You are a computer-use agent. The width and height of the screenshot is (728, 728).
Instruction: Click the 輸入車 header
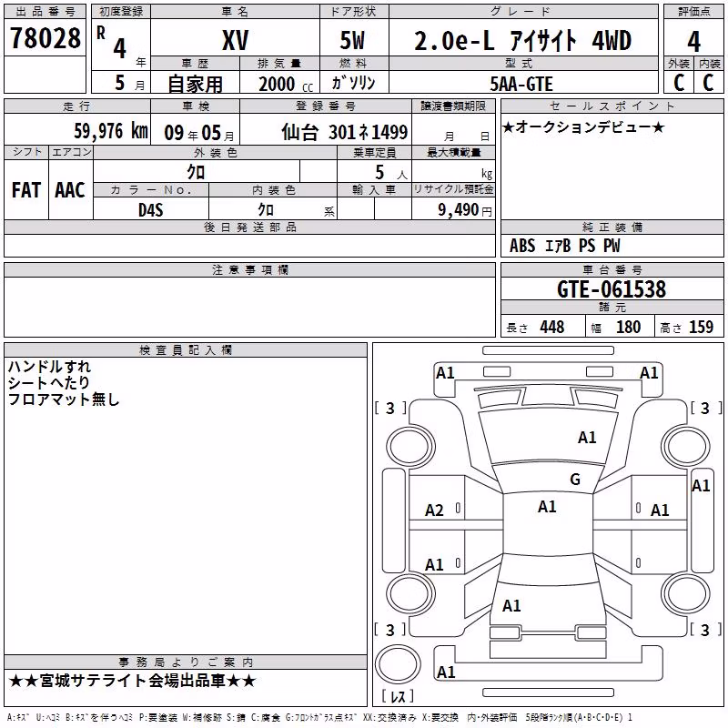[374, 189]
